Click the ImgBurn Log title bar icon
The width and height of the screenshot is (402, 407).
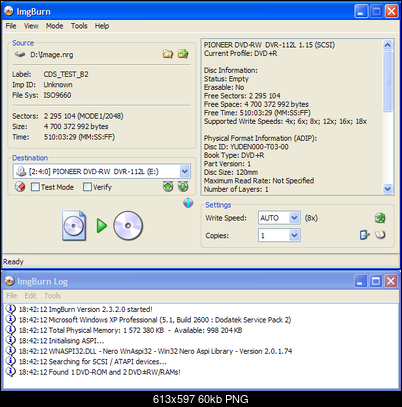(x=9, y=281)
